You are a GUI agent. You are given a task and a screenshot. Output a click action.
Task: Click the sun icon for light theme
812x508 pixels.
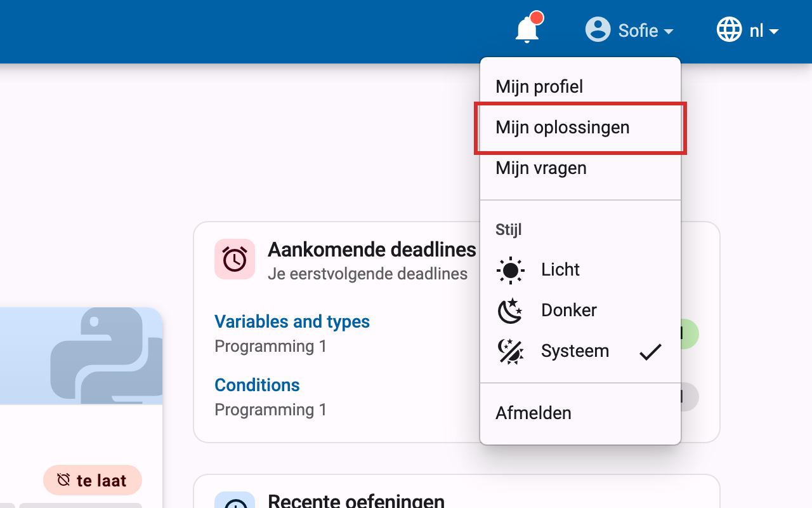510,270
